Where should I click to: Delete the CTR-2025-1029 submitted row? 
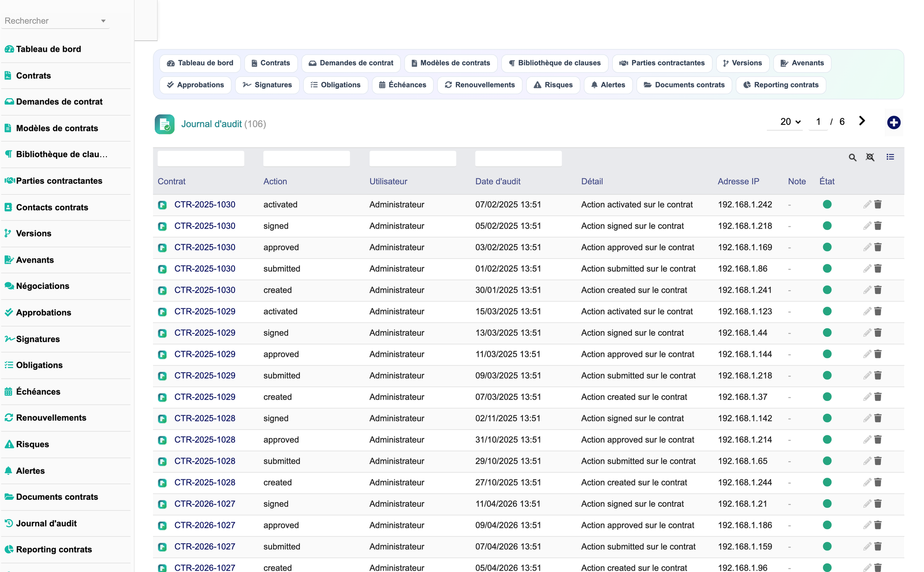click(878, 375)
